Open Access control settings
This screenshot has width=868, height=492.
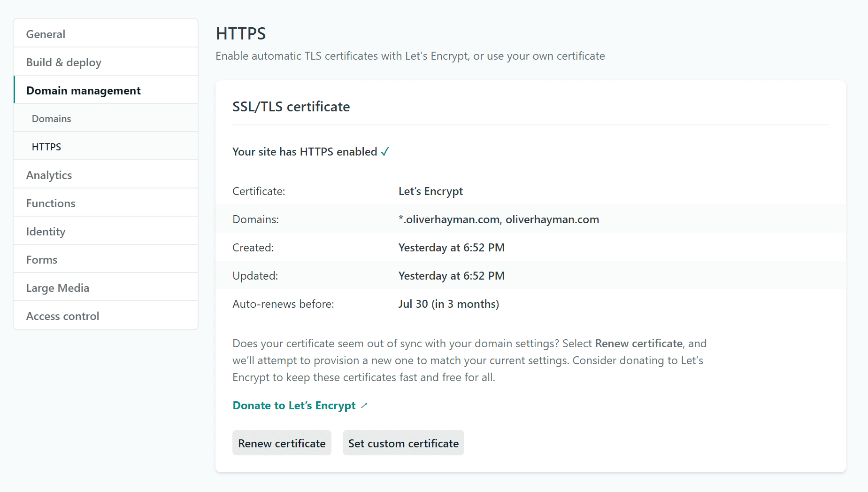106,316
